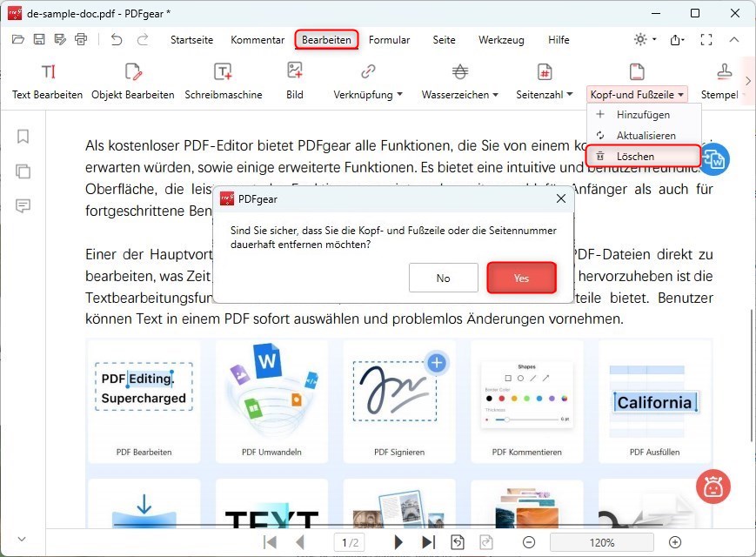Click the Verknüpfung link icon
The width and height of the screenshot is (756, 557).
coord(368,72)
